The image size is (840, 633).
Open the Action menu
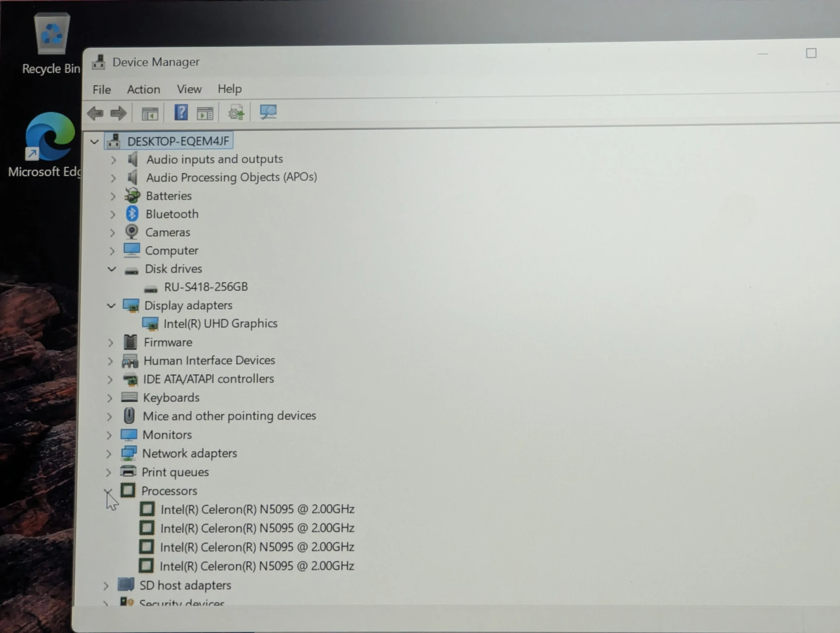click(x=144, y=90)
